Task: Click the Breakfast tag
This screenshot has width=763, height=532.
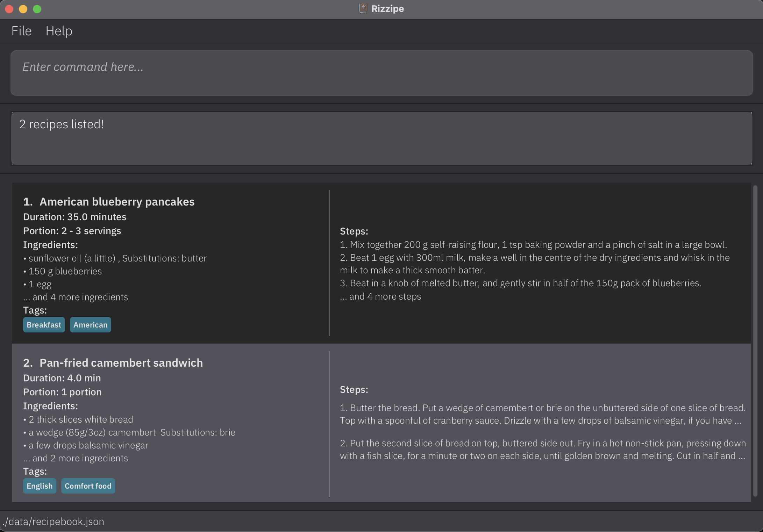Action: pos(44,325)
